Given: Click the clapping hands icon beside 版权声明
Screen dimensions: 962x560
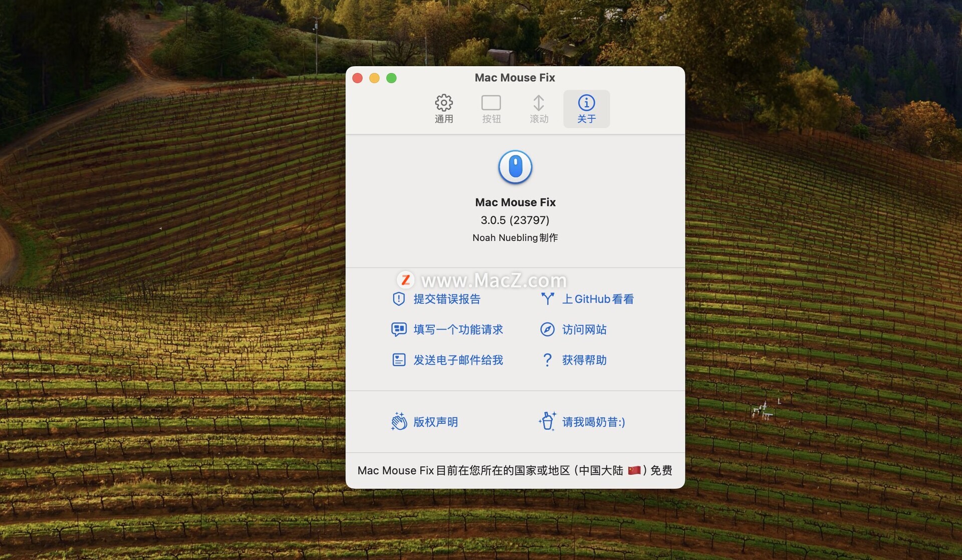Looking at the screenshot, I should tap(399, 422).
